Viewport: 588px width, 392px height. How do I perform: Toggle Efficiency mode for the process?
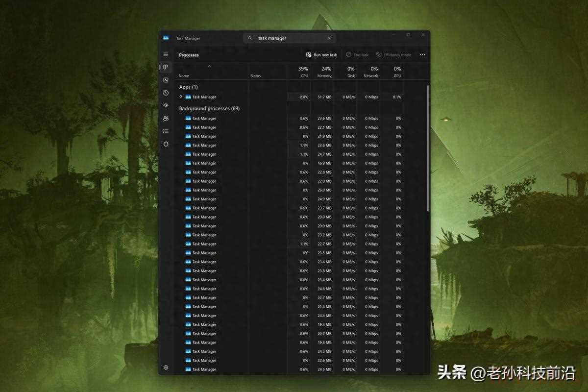393,55
